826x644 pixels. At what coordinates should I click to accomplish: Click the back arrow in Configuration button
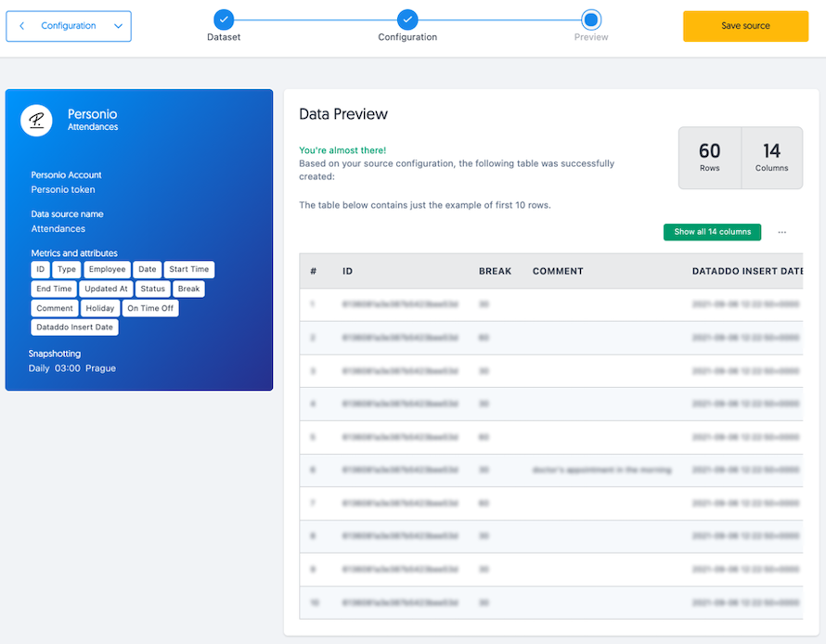click(21, 26)
